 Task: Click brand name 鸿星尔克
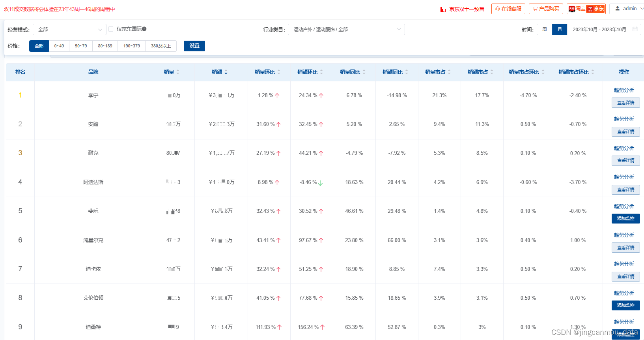[93, 240]
